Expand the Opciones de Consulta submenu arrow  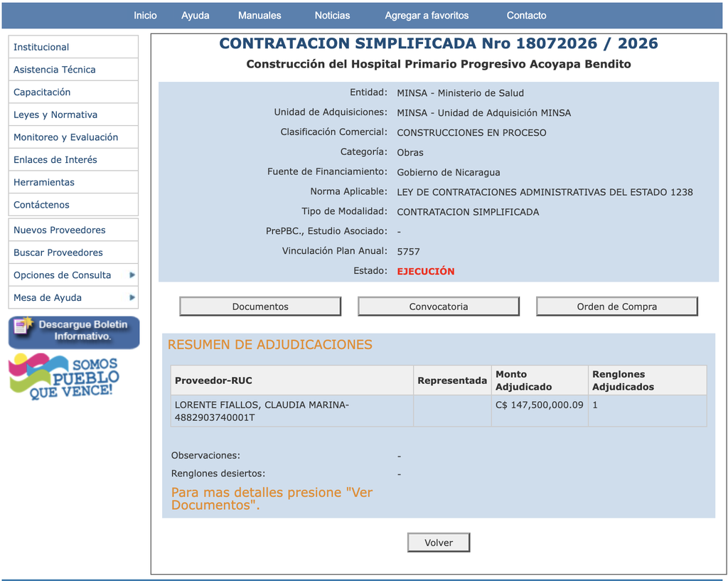pos(132,275)
